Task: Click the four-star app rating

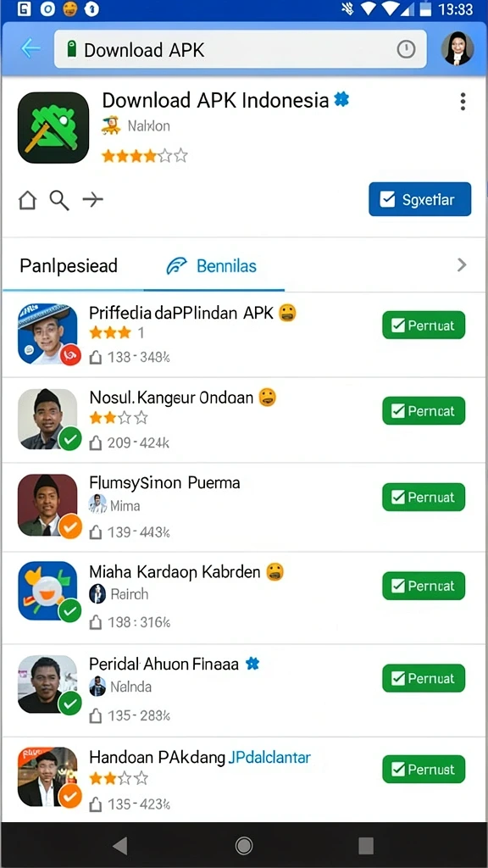Action: pyautogui.click(x=144, y=156)
